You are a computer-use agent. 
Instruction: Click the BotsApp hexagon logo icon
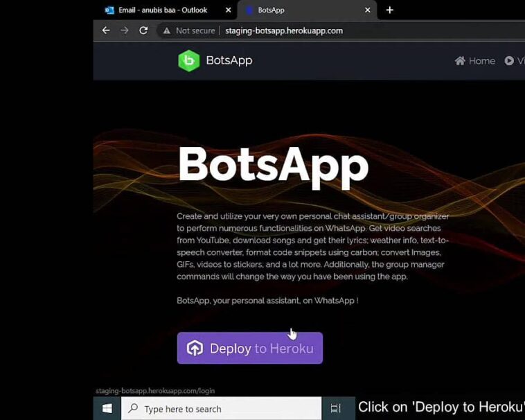click(189, 60)
